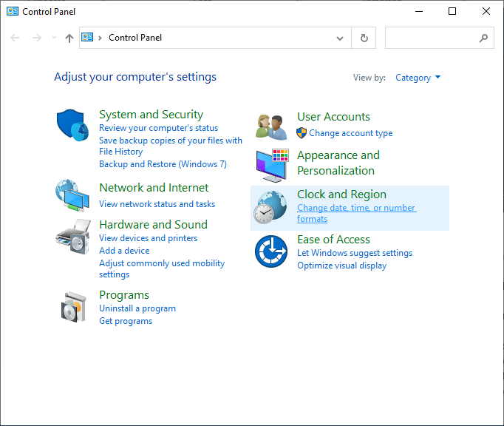Go up one level with up arrow
Viewport: 504px width, 426px height.
69,38
